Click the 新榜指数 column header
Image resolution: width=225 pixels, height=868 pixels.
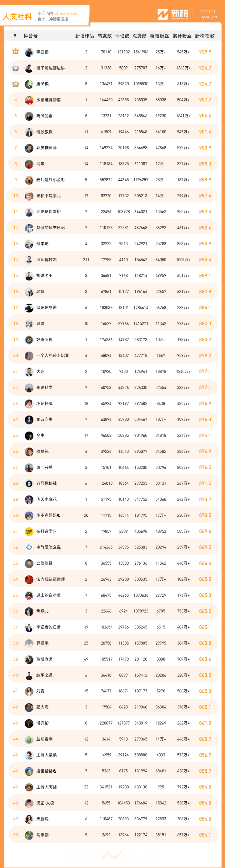coord(205,36)
